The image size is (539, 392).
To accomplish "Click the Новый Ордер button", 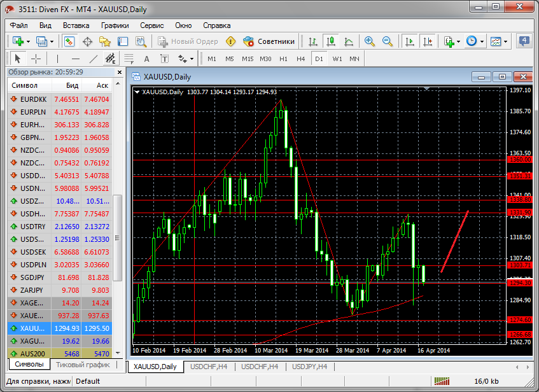I will [x=188, y=41].
